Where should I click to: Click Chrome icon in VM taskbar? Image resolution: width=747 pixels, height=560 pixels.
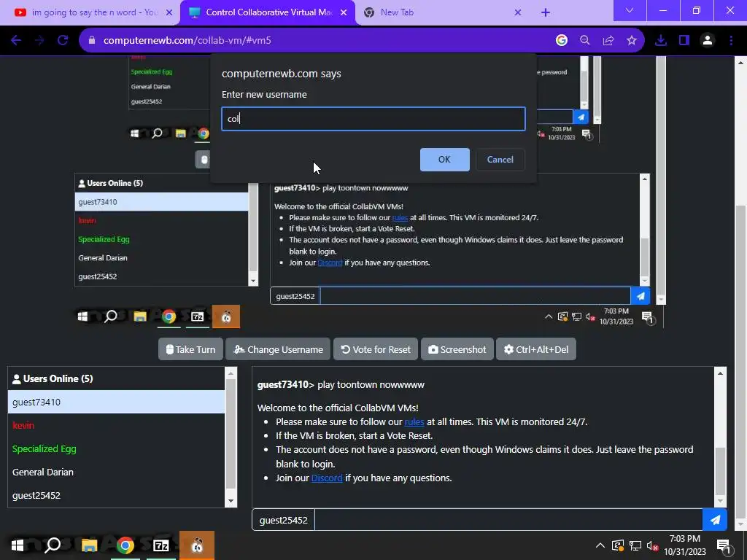click(x=169, y=316)
